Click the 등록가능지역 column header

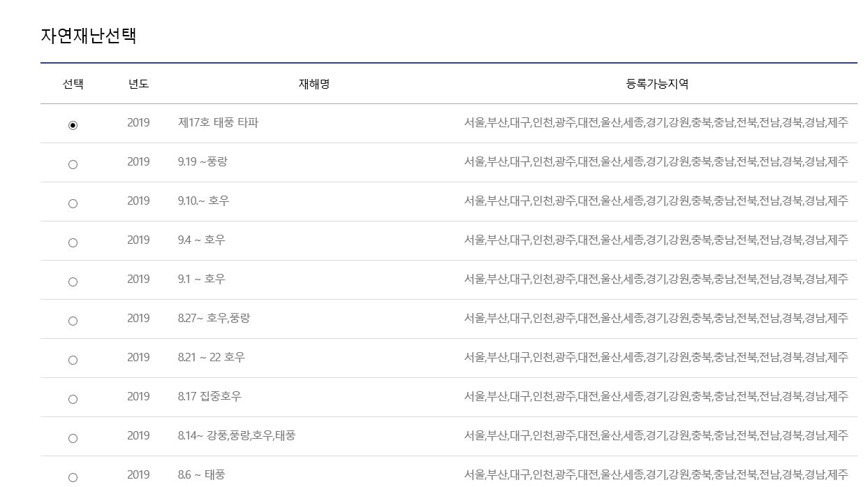[657, 84]
